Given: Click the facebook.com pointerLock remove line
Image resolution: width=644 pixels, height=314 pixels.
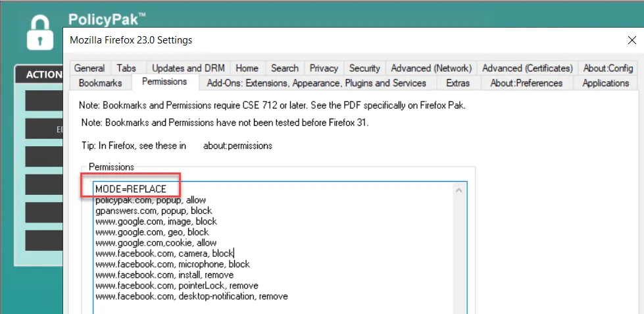Looking at the screenshot, I should [176, 286].
